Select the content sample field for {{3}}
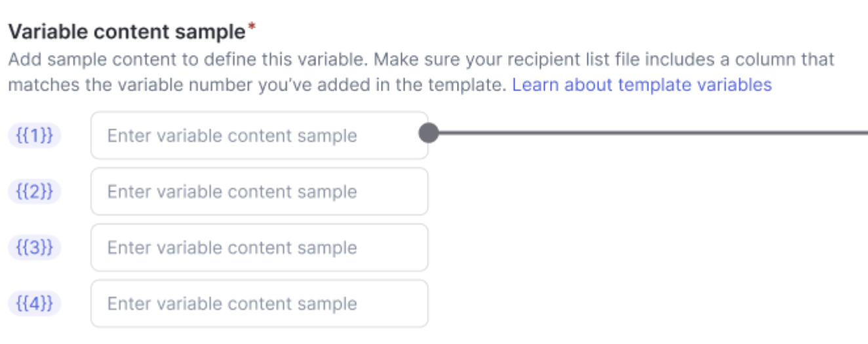This screenshot has height=344, width=868. [x=259, y=247]
